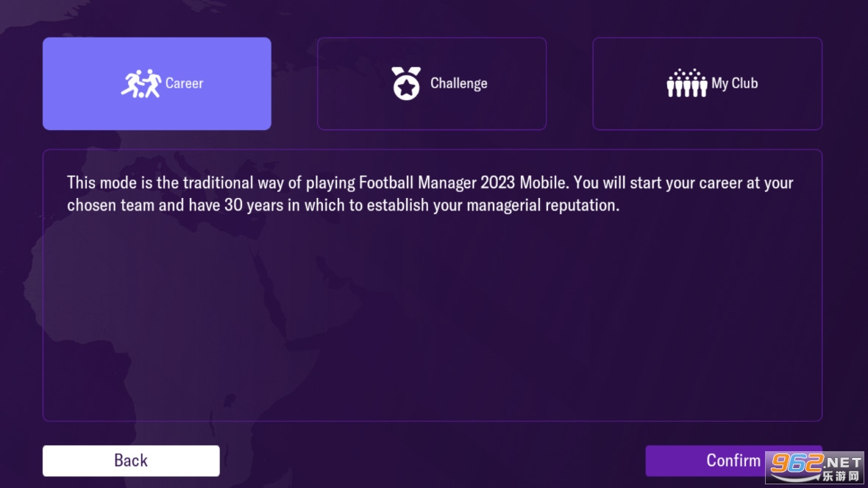Click the Career soccer players icon

tap(140, 83)
